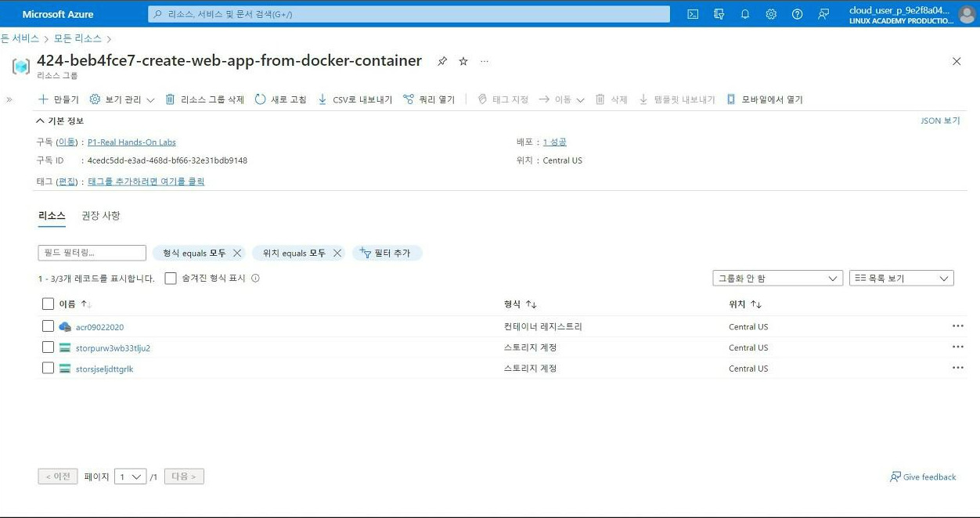
Task: Check the box for storsjseljdttgrlk
Action: click(48, 369)
